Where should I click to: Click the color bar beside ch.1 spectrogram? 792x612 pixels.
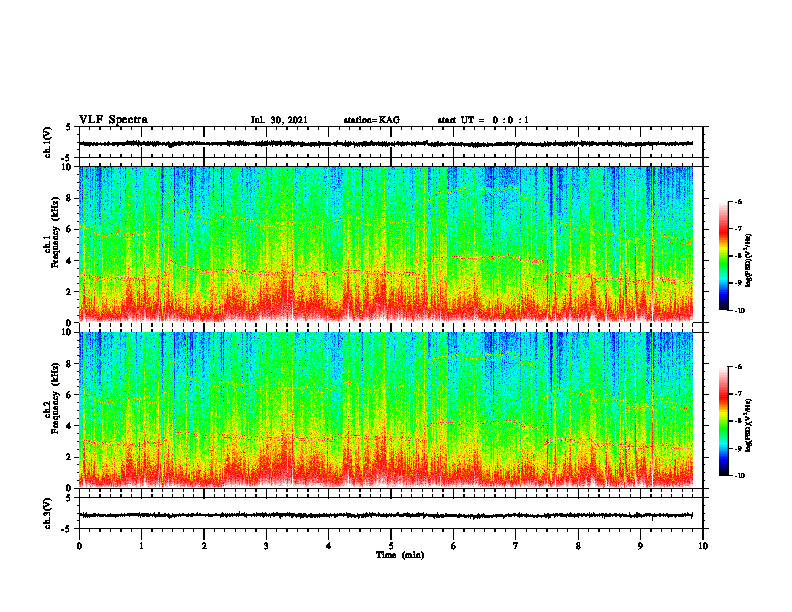[724, 256]
